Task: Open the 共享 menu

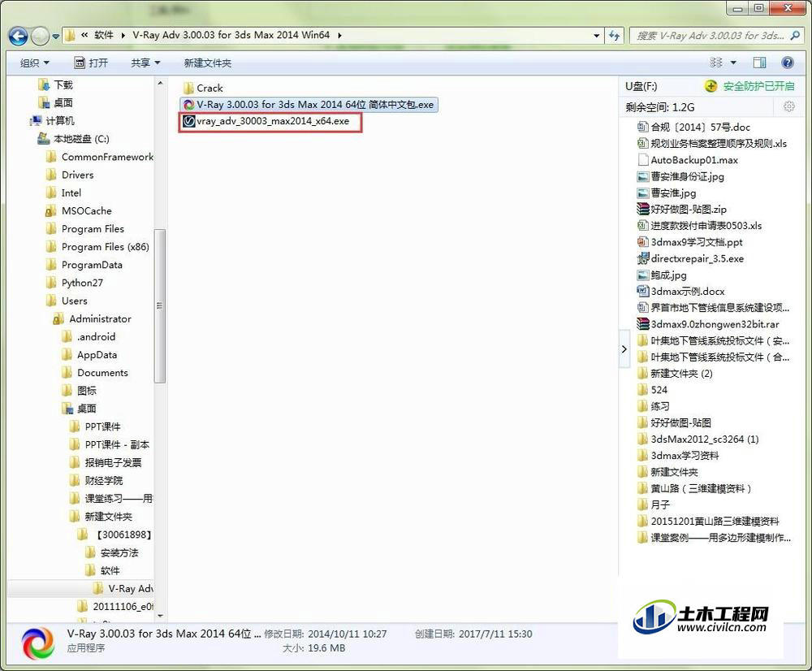Action: coord(145,63)
